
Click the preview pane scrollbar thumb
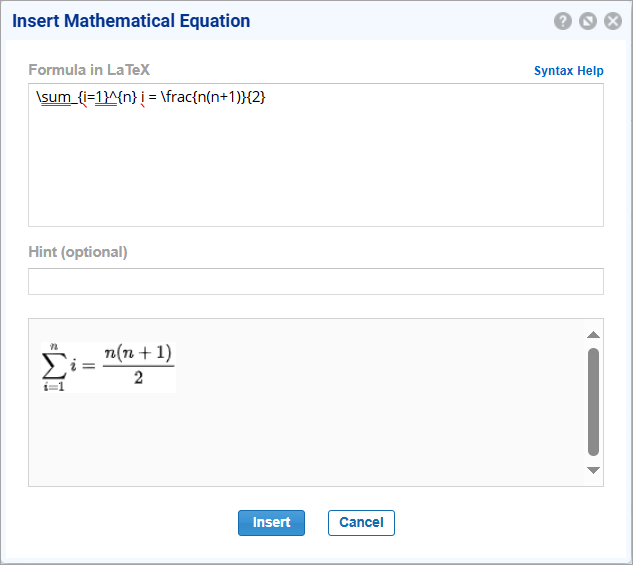593,401
